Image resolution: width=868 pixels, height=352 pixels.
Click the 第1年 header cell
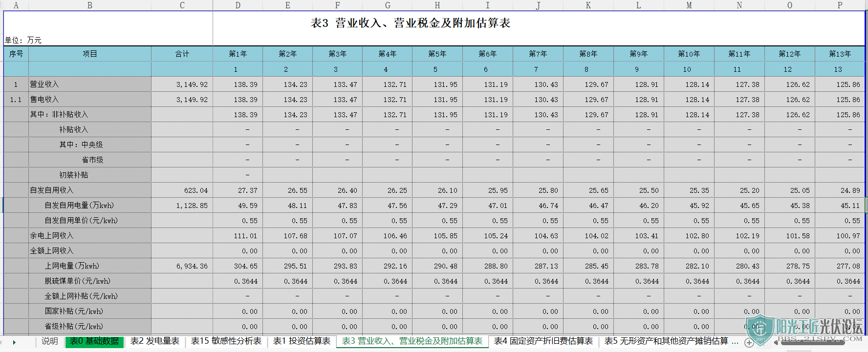[x=238, y=54]
